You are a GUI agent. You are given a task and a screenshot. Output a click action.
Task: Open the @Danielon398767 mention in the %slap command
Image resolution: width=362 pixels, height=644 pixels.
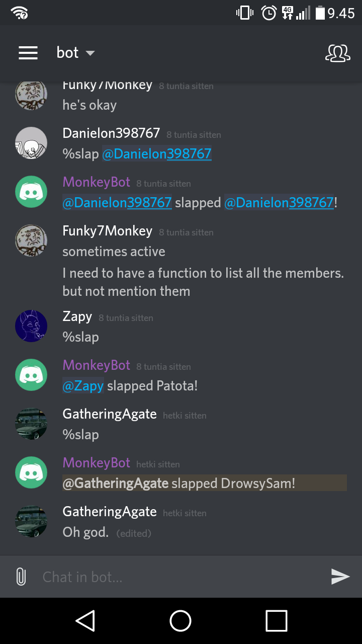[157, 153]
